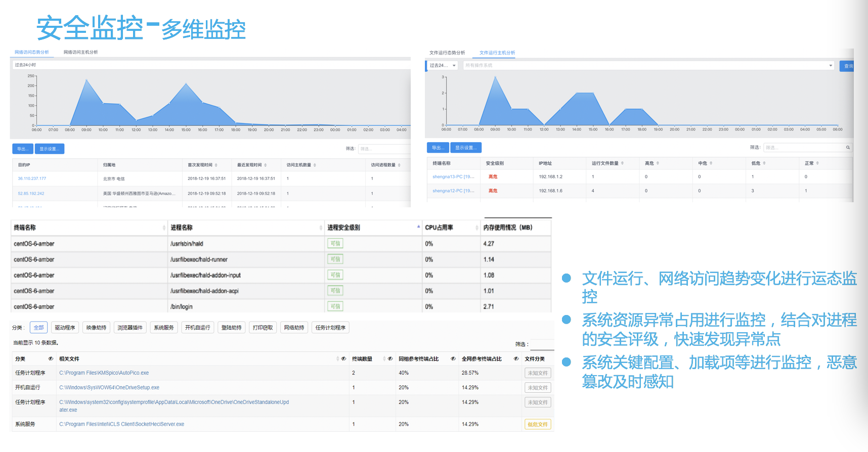Select the 打印窃取 category filter
This screenshot has width=868, height=452.
point(263,328)
